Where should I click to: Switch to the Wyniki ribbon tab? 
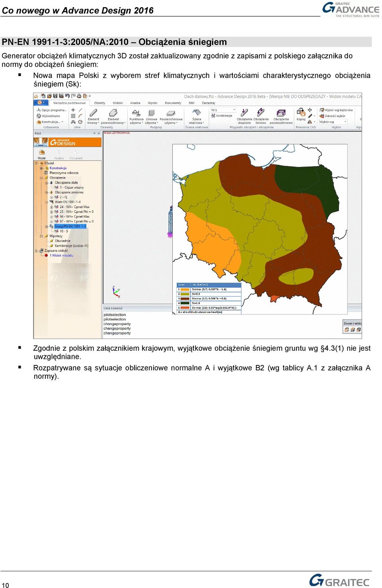152,103
